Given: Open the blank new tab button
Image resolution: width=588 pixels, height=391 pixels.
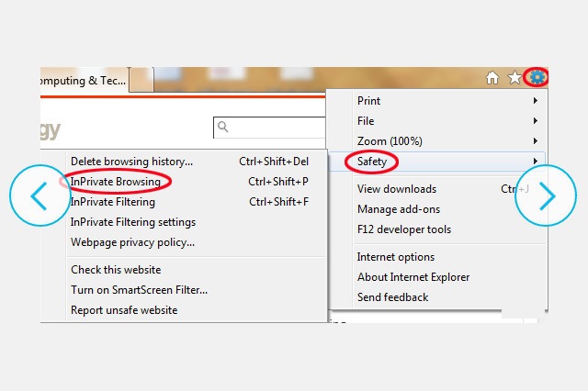Looking at the screenshot, I should (141, 80).
